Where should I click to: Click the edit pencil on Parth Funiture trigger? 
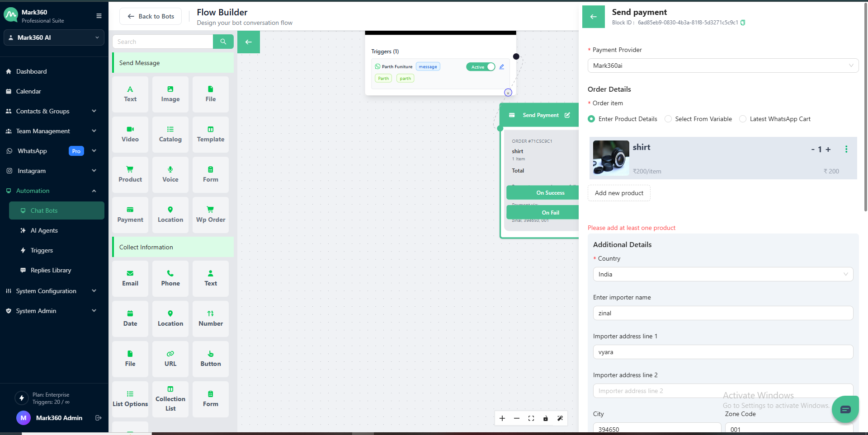[x=501, y=67]
